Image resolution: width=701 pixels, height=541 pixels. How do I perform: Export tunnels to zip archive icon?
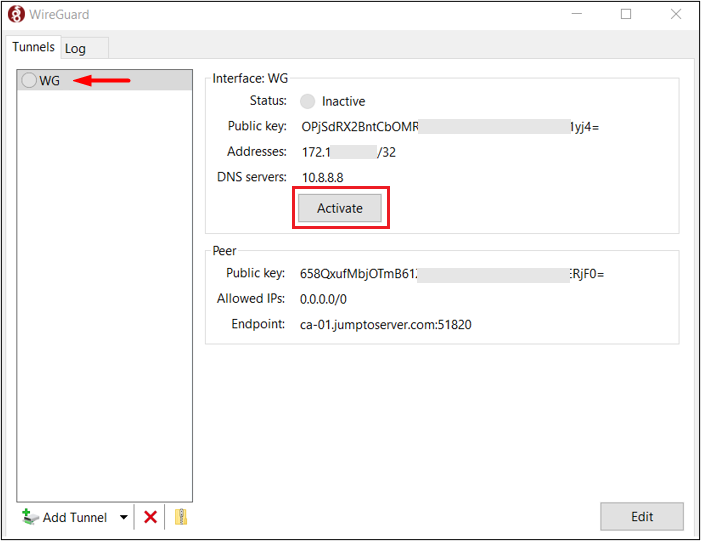pos(181,517)
